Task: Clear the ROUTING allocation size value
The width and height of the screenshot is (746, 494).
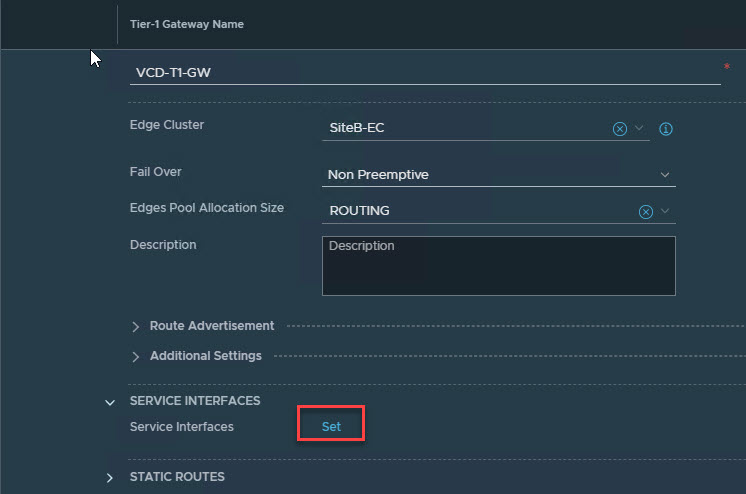Action: coord(645,211)
